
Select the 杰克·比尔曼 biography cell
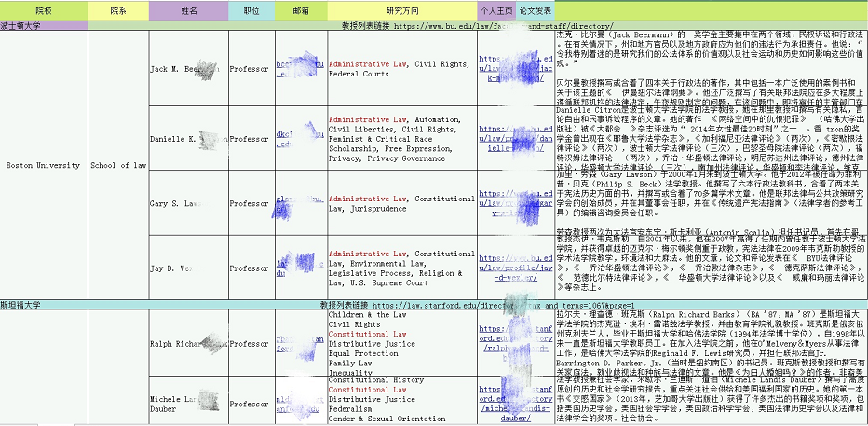[x=712, y=69]
